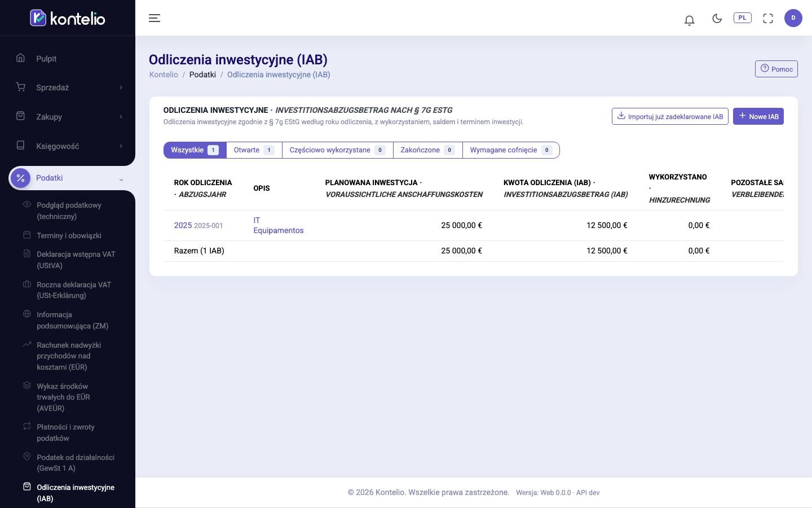
Task: Click the Pulpit home icon
Action: tap(21, 58)
